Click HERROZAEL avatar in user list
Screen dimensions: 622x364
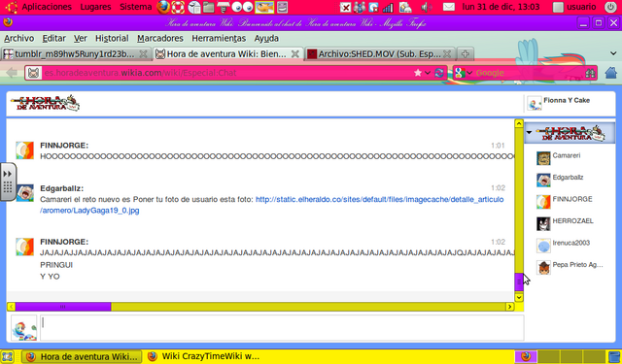[543, 223]
